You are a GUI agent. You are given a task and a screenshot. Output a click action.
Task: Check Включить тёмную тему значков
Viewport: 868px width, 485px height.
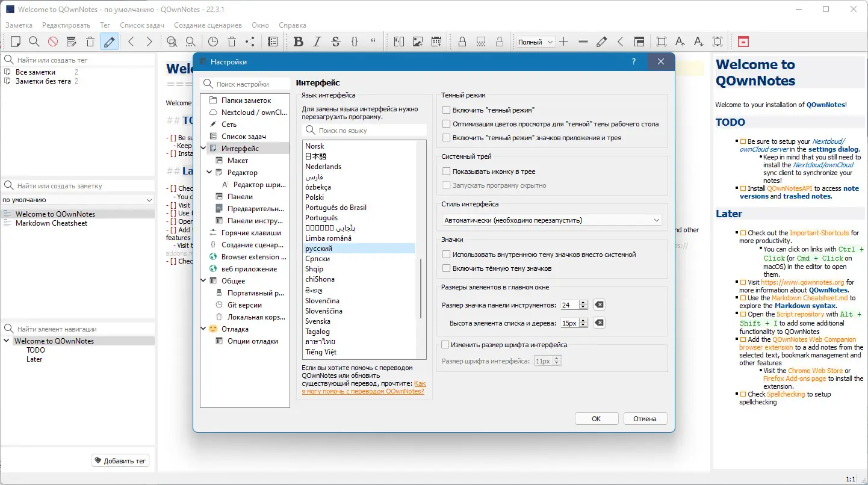(x=446, y=268)
